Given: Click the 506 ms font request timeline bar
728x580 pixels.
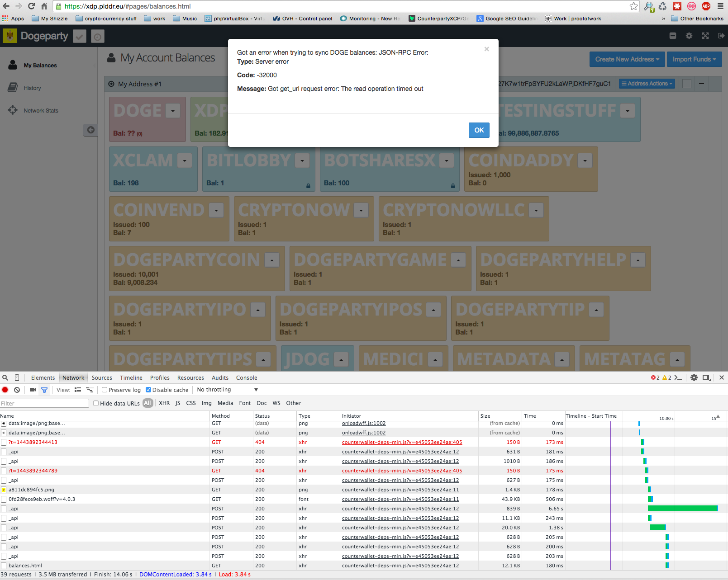Looking at the screenshot, I should tap(650, 499).
